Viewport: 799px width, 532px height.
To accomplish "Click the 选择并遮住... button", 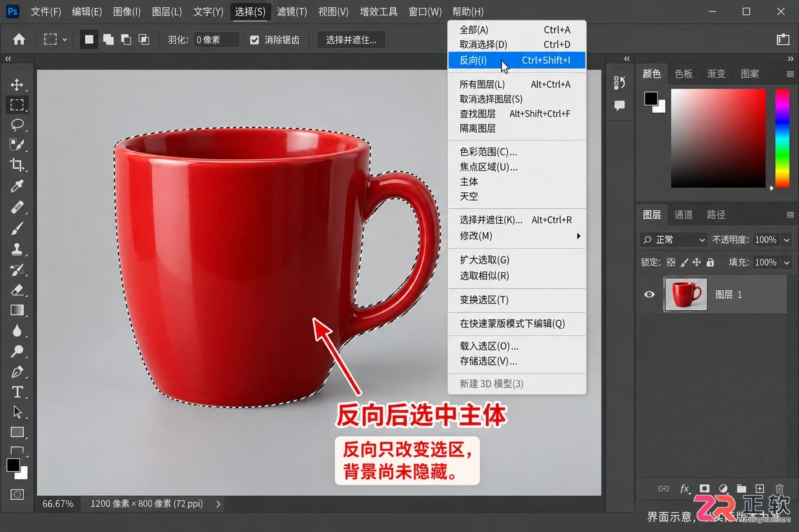I will (x=351, y=40).
